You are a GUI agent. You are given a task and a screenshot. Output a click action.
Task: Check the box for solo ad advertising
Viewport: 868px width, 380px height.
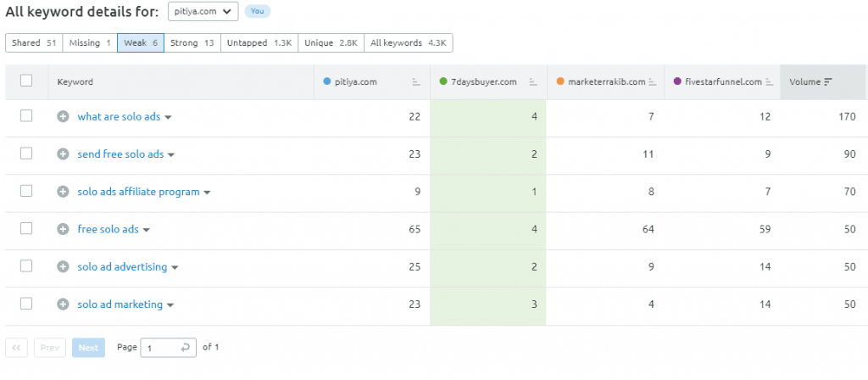point(26,265)
